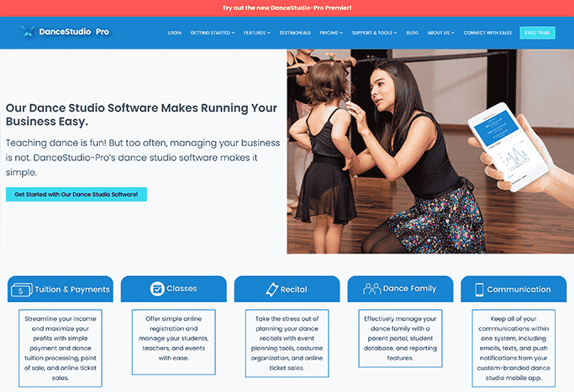Image resolution: width=574 pixels, height=392 pixels.
Task: Click the DanceStudio-Pro Premier banner announcement
Action: click(287, 8)
